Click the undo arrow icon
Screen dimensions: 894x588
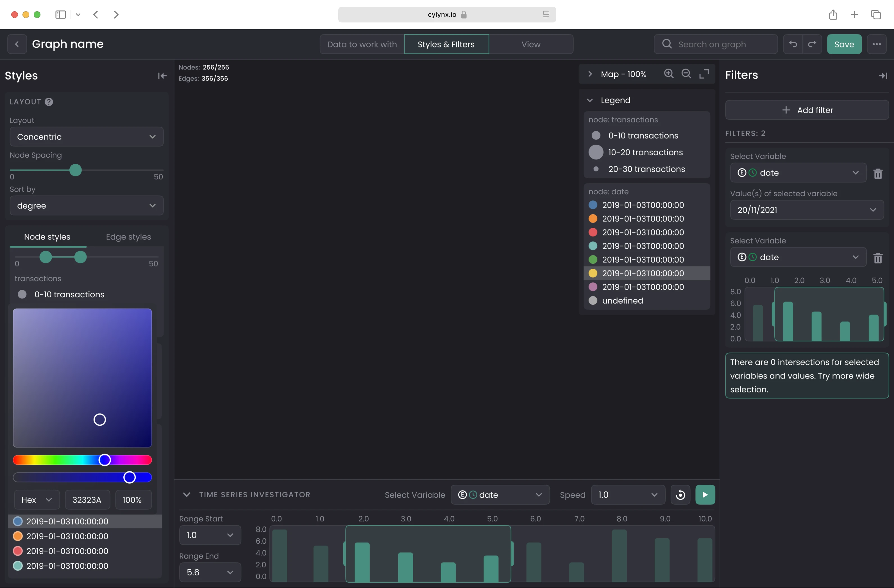pyautogui.click(x=793, y=44)
